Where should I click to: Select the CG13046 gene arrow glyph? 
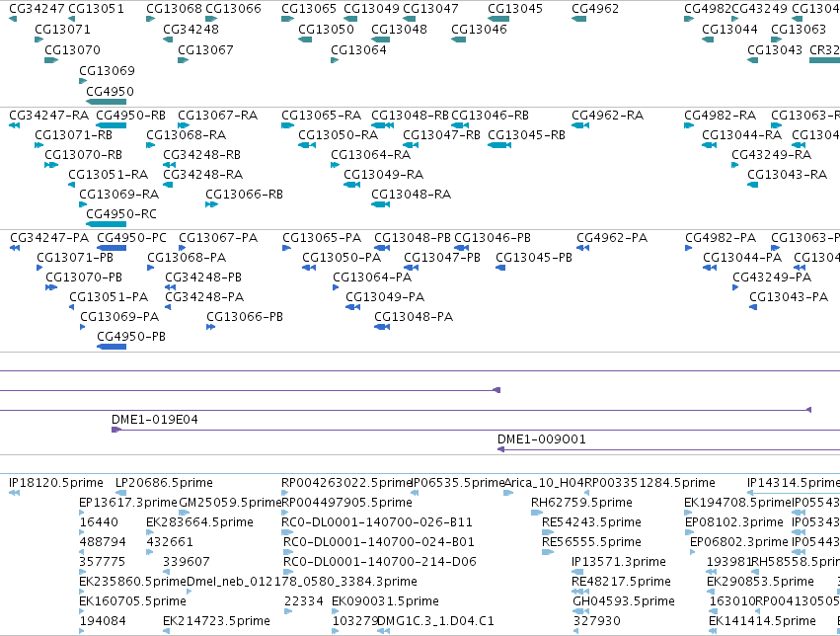pyautogui.click(x=459, y=40)
